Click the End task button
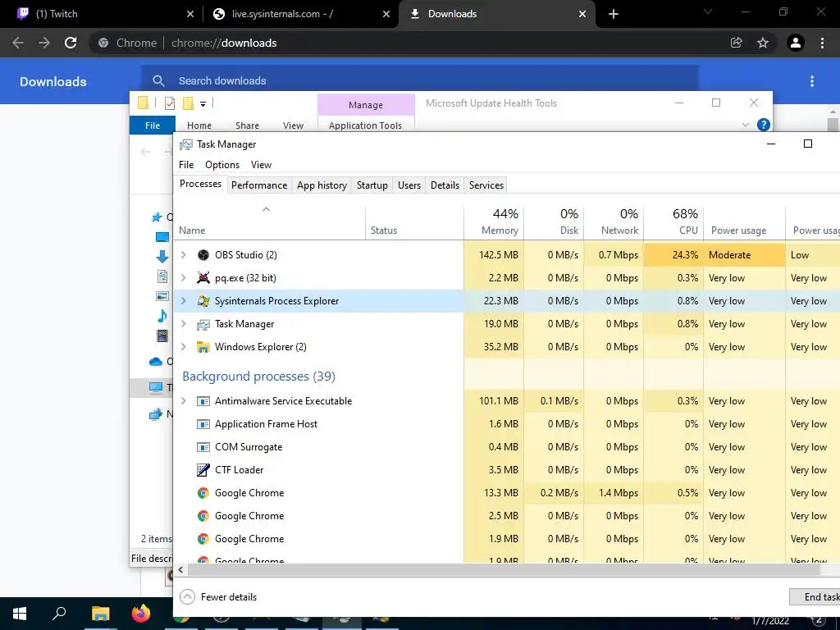The width and height of the screenshot is (840, 630). click(815, 597)
